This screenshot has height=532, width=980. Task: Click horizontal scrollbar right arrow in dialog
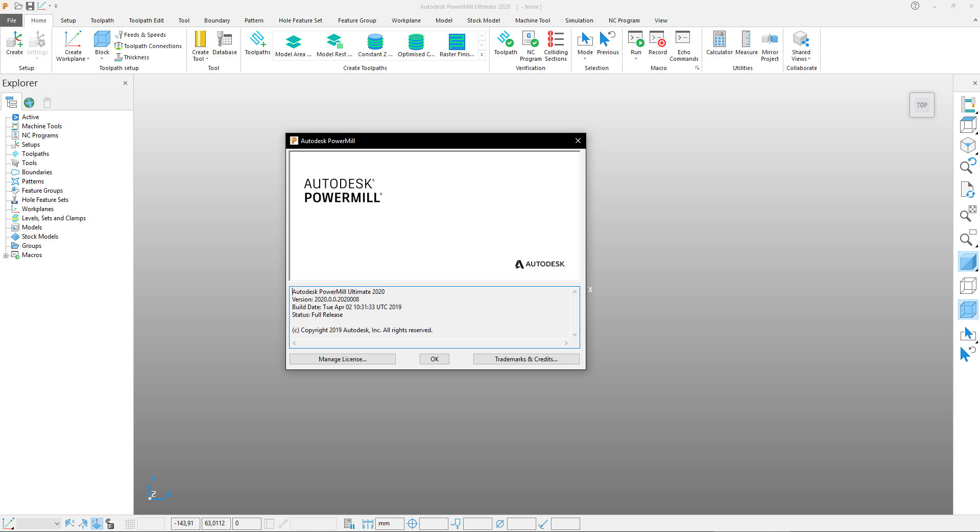coord(566,343)
